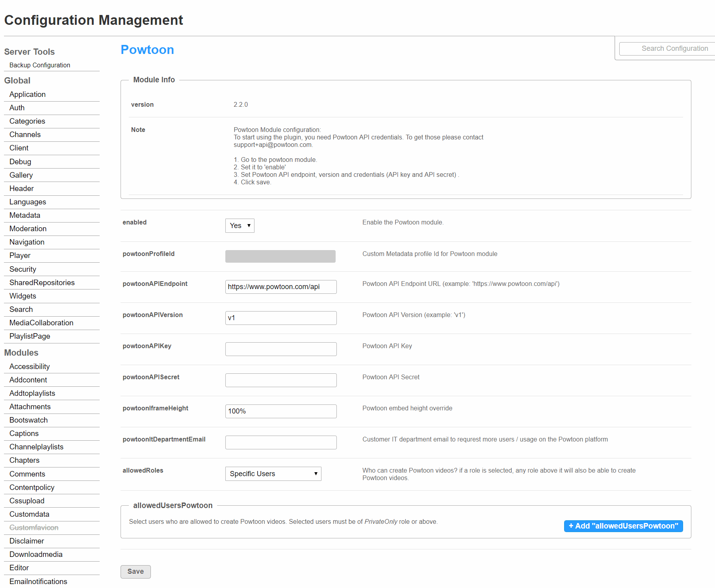The width and height of the screenshot is (715, 588).
Task: Select the powtoonAPISecret input box
Action: point(281,380)
